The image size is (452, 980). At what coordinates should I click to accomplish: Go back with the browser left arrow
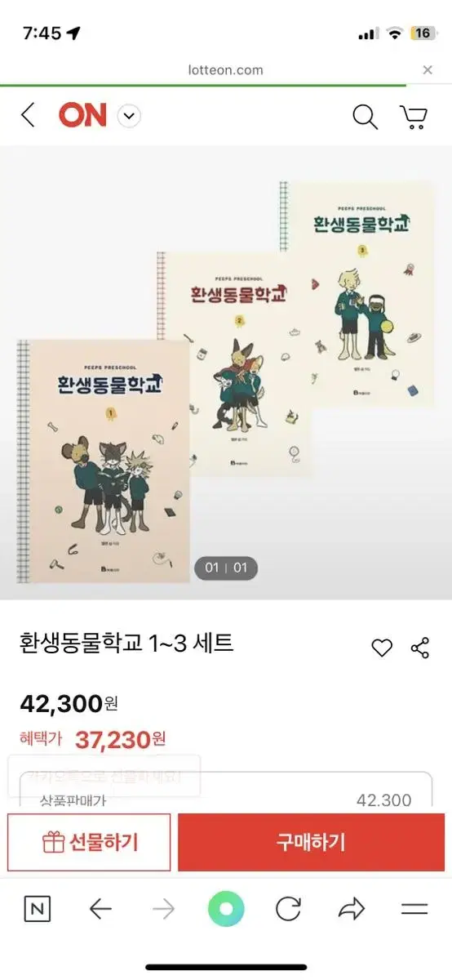100,909
